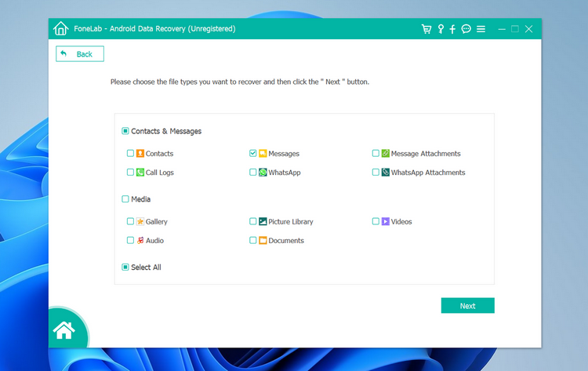Click the 'Contacts & Messages' label
588x371 pixels.
(166, 131)
